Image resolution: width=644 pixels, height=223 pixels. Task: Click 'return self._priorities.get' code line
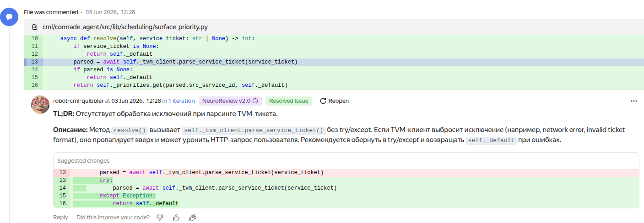(x=180, y=85)
